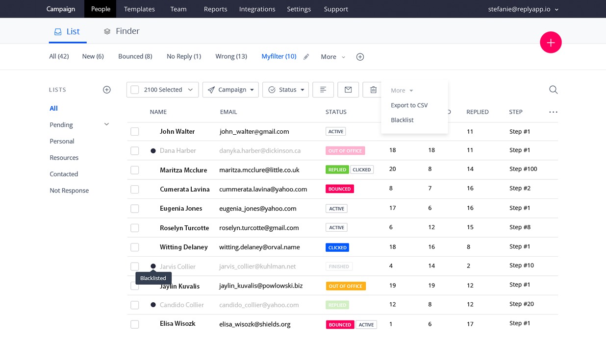Click the text lines icon in toolbar

click(x=323, y=90)
